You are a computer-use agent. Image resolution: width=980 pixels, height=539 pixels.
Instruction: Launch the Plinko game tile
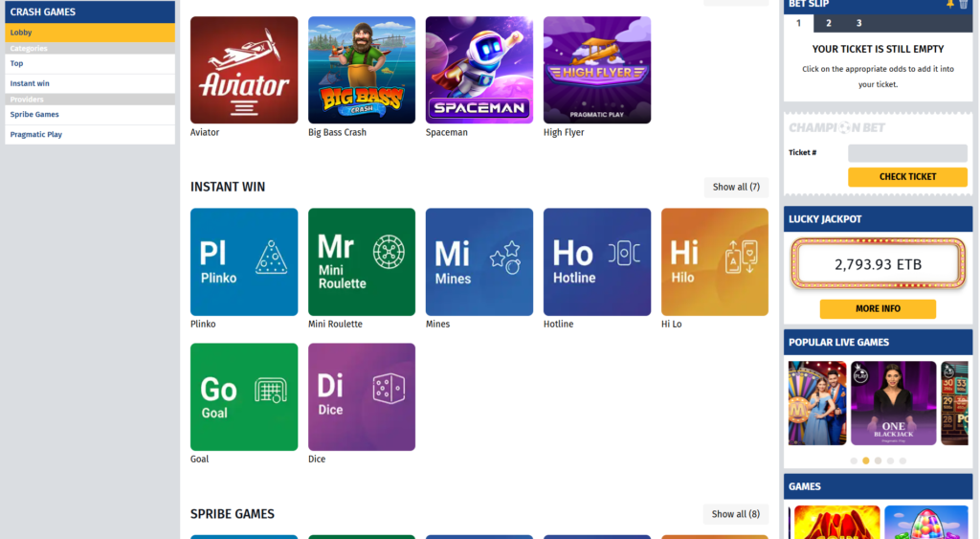244,261
